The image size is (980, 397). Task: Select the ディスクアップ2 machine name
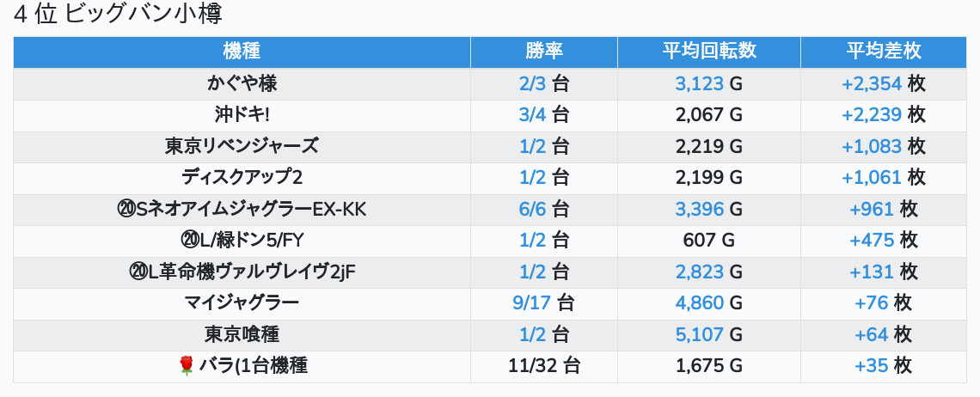tap(242, 178)
